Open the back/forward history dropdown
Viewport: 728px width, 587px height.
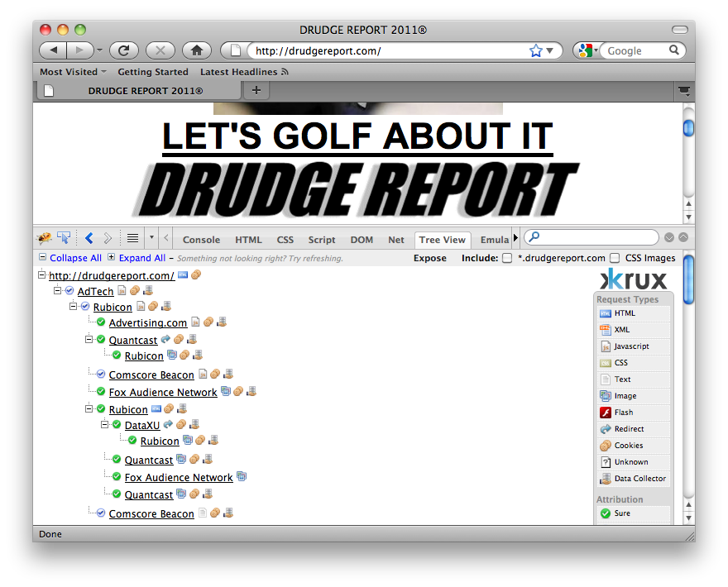coord(100,50)
